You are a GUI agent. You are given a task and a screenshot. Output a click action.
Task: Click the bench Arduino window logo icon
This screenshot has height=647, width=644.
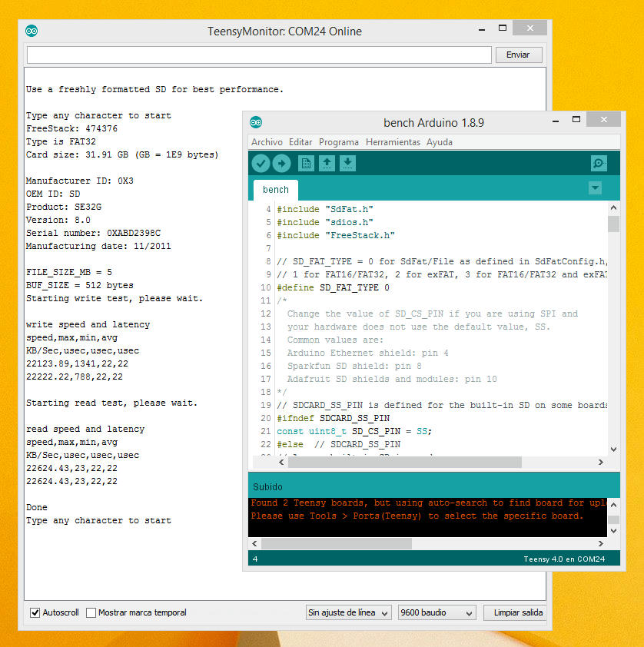257,122
